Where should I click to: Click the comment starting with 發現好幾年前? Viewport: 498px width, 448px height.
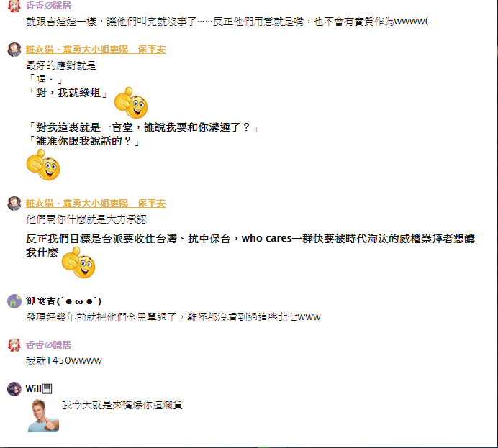click(173, 316)
